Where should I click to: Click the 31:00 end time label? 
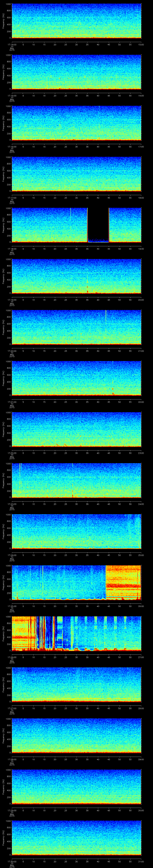[x=141, y=861]
